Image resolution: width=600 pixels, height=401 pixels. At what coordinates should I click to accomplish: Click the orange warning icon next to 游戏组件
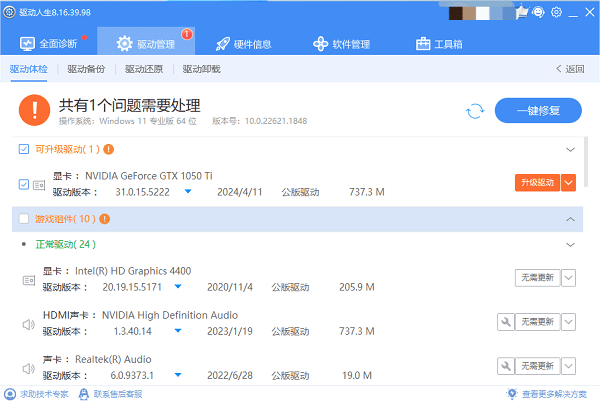[x=104, y=219]
